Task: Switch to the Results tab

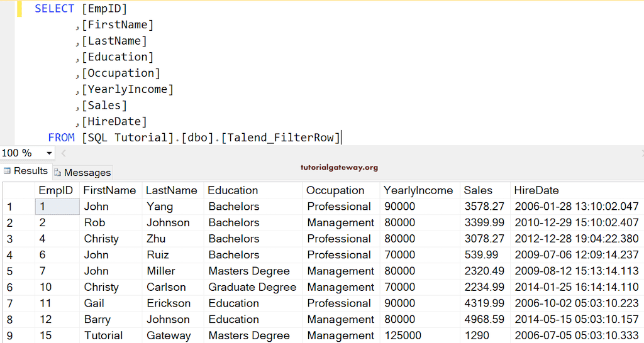Action: [x=26, y=171]
